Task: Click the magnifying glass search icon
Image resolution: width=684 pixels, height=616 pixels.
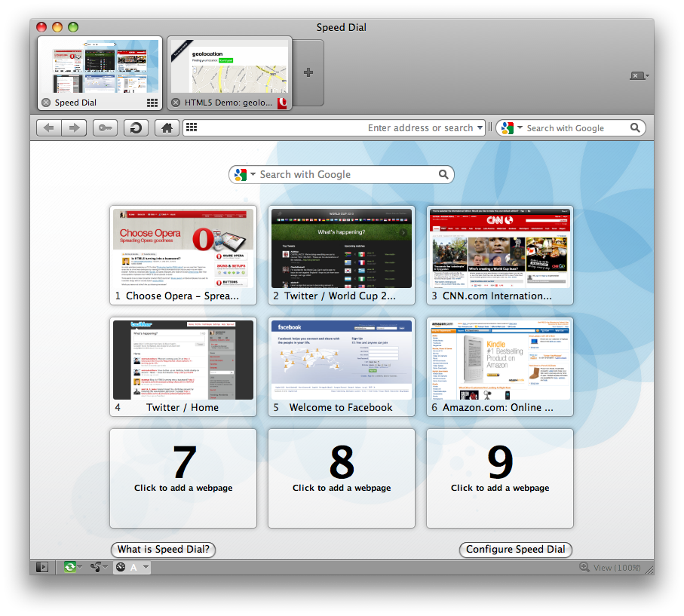Action: click(636, 127)
